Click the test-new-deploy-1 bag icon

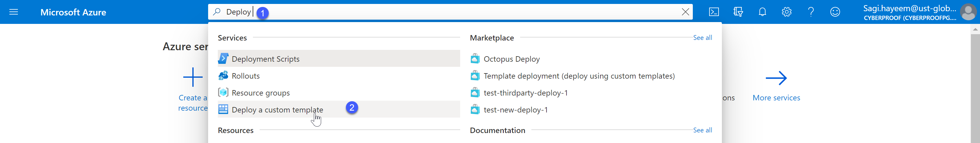pyautogui.click(x=475, y=109)
